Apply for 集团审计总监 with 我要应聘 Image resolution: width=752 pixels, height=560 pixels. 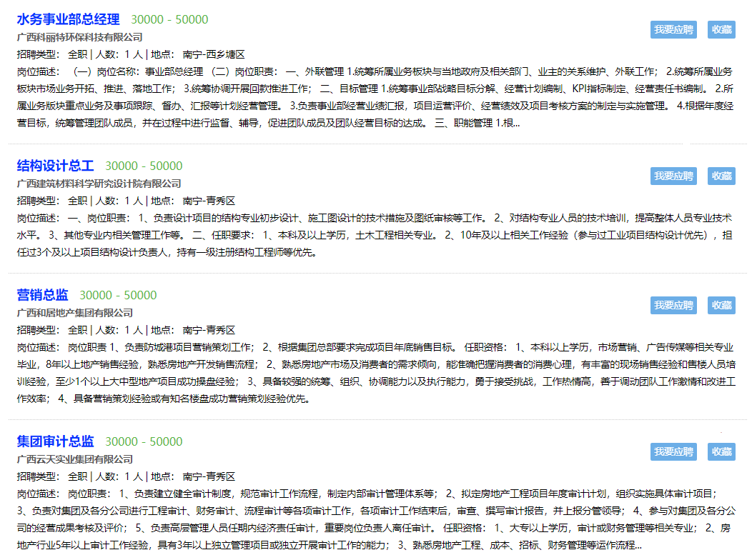click(x=673, y=451)
